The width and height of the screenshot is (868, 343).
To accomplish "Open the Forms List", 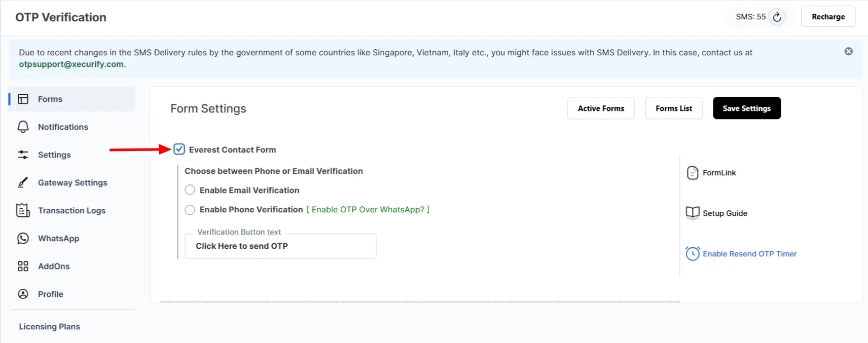I will (673, 108).
